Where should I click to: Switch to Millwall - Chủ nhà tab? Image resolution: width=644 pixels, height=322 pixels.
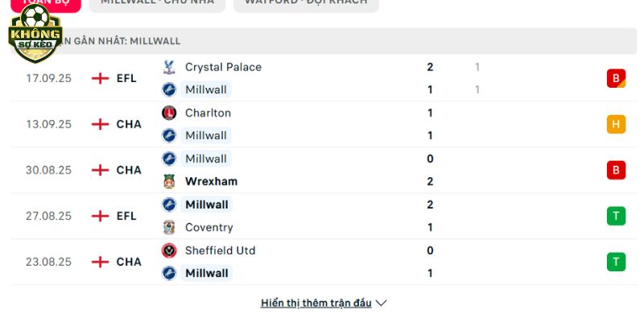pyautogui.click(x=157, y=3)
